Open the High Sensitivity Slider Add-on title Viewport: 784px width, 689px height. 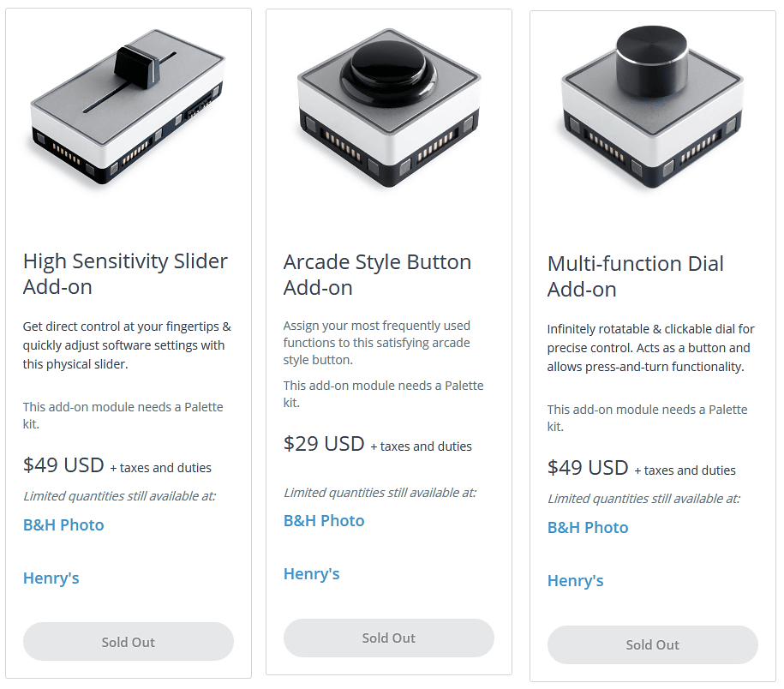(x=126, y=274)
